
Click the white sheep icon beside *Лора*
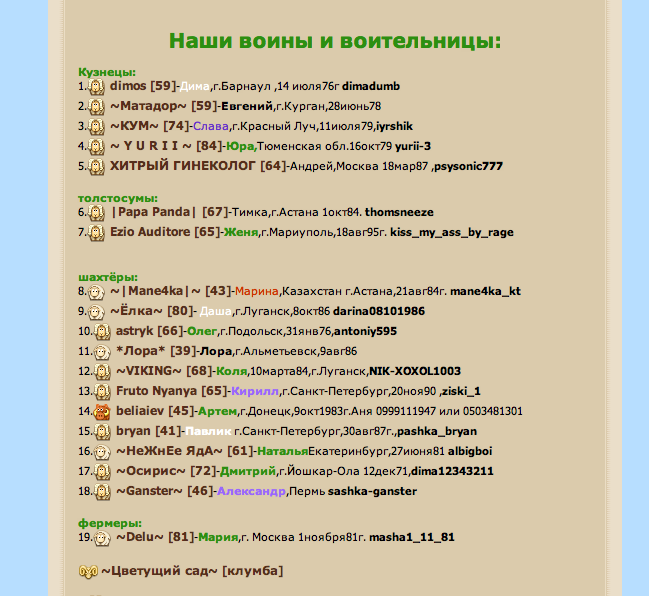coord(102,352)
